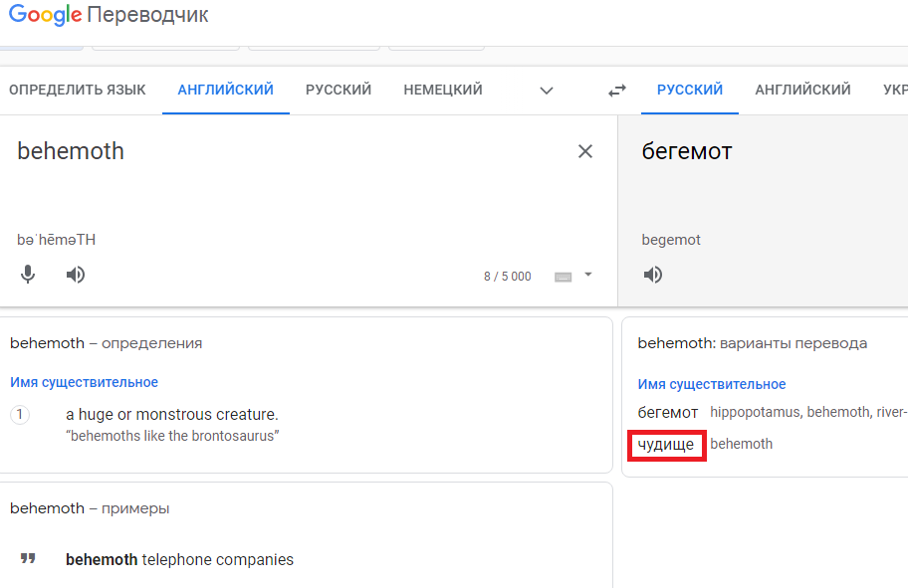This screenshot has width=908, height=588.
Task: Click the quote icon beside behemoth telephone companies
Action: 28,558
